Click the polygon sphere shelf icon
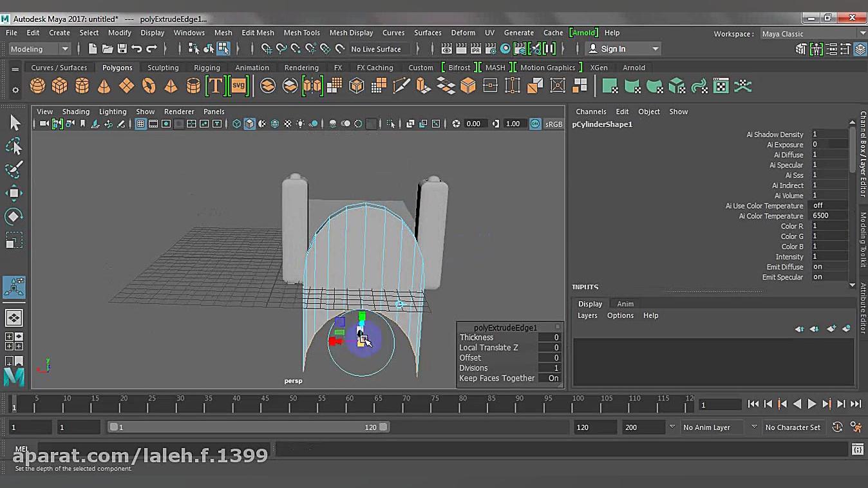This screenshot has height=488, width=868. tap(37, 86)
